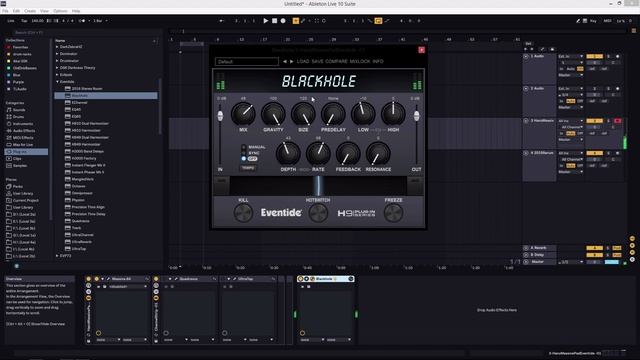The height and width of the screenshot is (360, 640).
Task: Toggle the metronome icon
Action: pyautogui.click(x=82, y=21)
